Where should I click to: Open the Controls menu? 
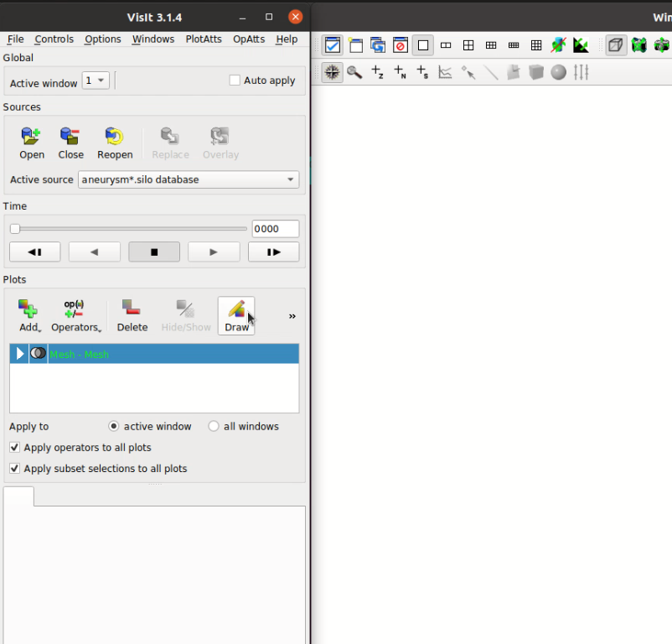click(x=54, y=39)
